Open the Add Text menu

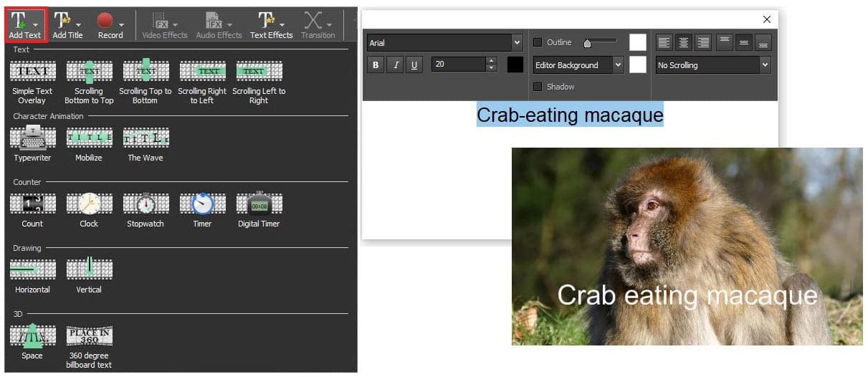(x=25, y=25)
